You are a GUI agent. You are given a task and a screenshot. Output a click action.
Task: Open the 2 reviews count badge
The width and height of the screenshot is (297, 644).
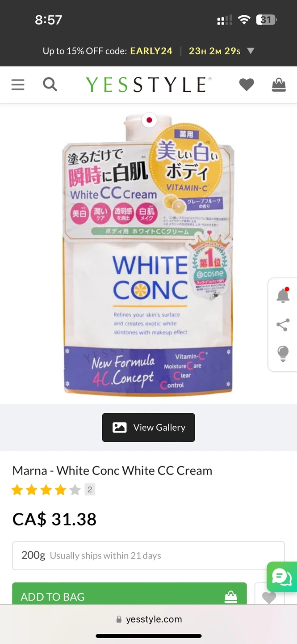[90, 490]
